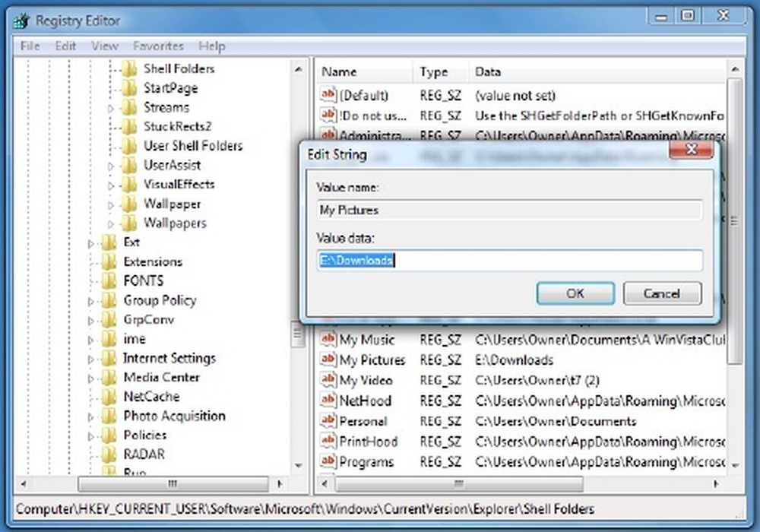Click the Media Center folder icon
The width and height of the screenshot is (760, 532).
coord(109,378)
